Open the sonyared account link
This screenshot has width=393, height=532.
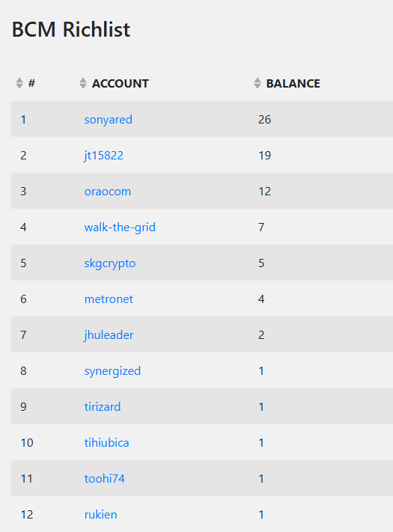click(x=109, y=120)
